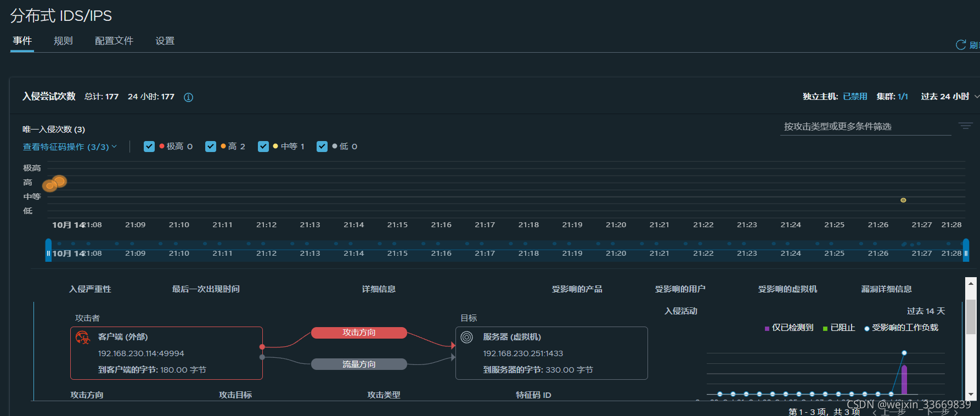Expand the 过去 24 小时 time range dropdown
Screen dimensions: 980x416
point(950,97)
